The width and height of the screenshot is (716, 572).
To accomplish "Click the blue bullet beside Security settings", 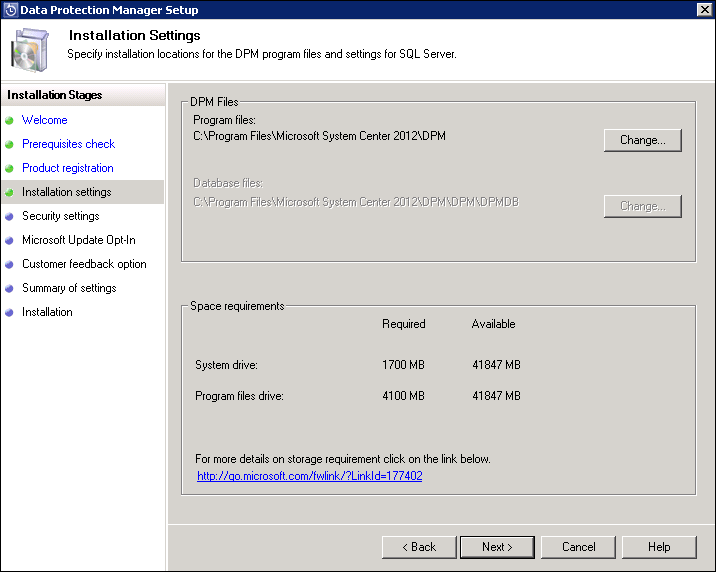I will (9, 216).
